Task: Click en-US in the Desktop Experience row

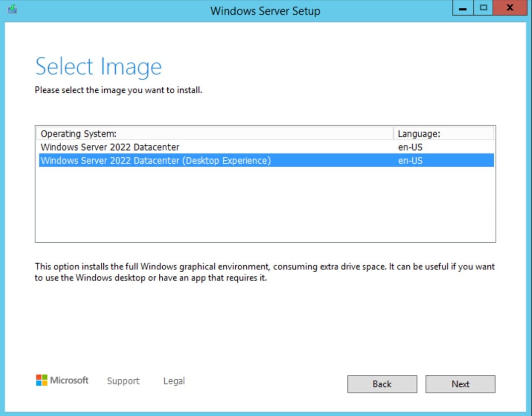Action: pos(410,160)
